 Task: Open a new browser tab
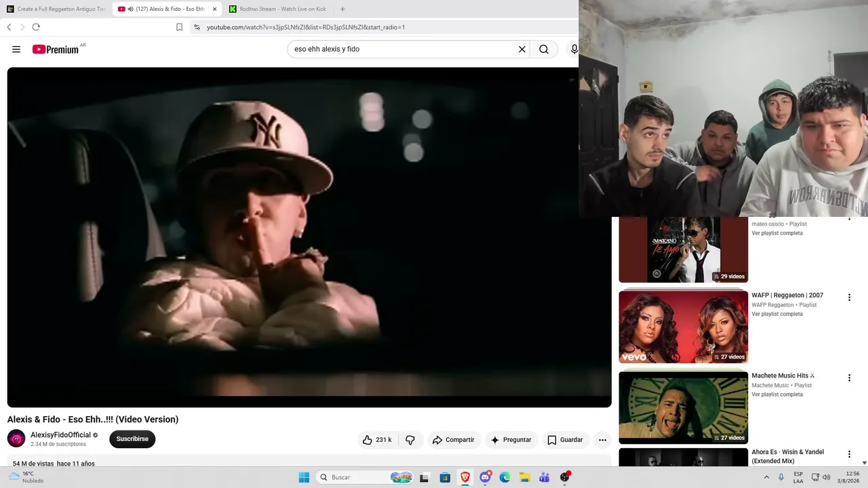click(342, 9)
